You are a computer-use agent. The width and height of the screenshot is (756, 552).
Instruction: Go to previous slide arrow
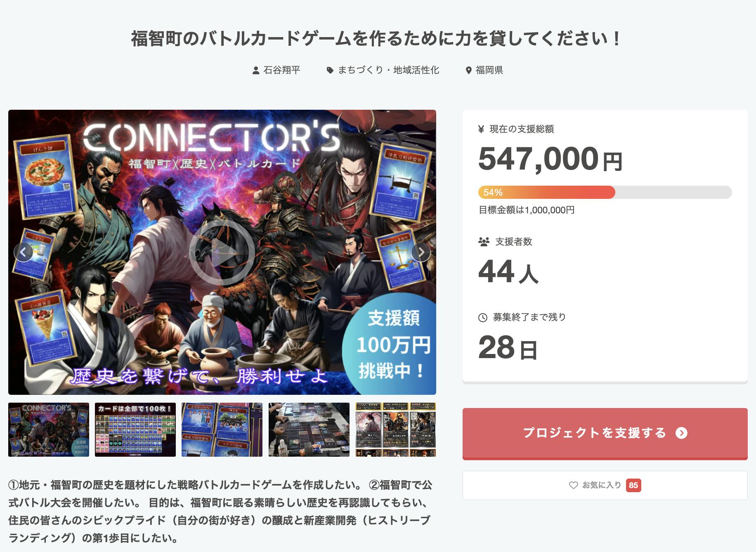pos(24,252)
